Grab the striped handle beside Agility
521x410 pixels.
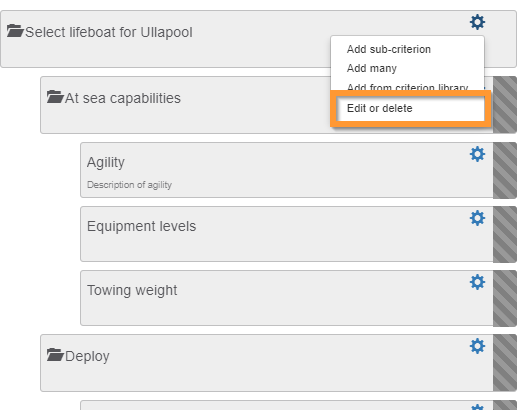point(505,170)
